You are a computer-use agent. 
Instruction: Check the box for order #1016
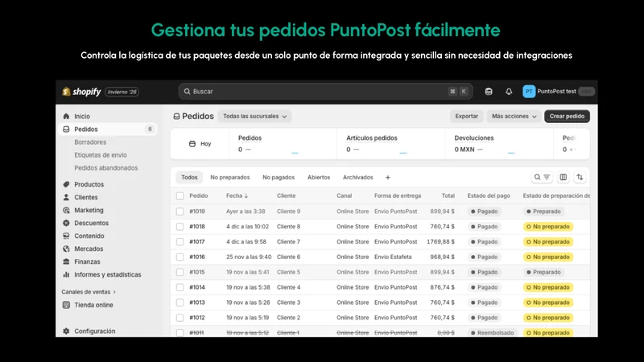tap(180, 257)
